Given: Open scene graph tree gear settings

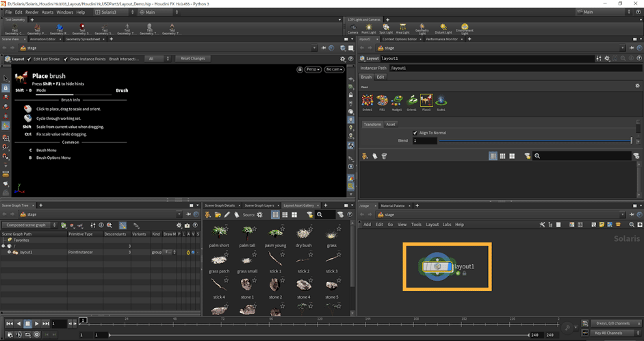Looking at the screenshot, I should [179, 225].
